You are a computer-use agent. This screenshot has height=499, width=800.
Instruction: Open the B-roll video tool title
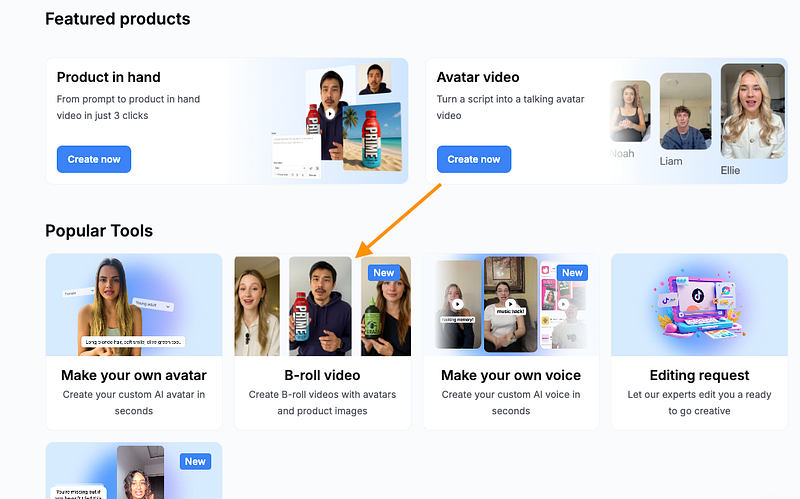322,376
